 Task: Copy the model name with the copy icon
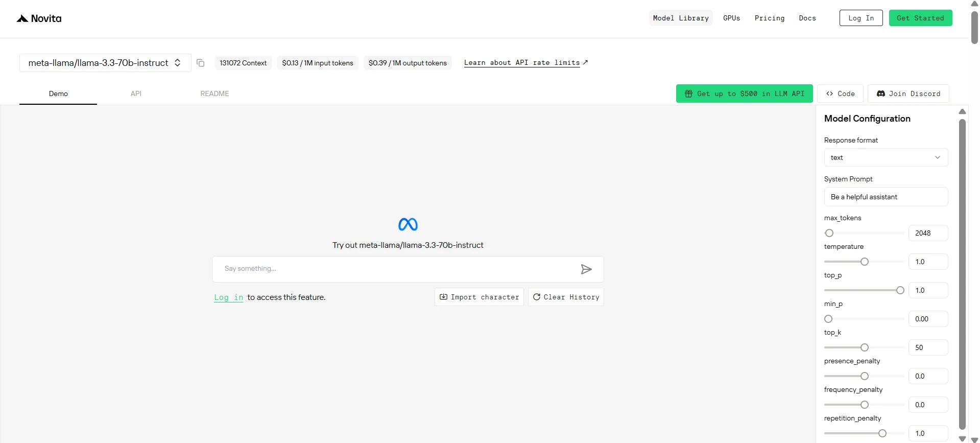(201, 63)
